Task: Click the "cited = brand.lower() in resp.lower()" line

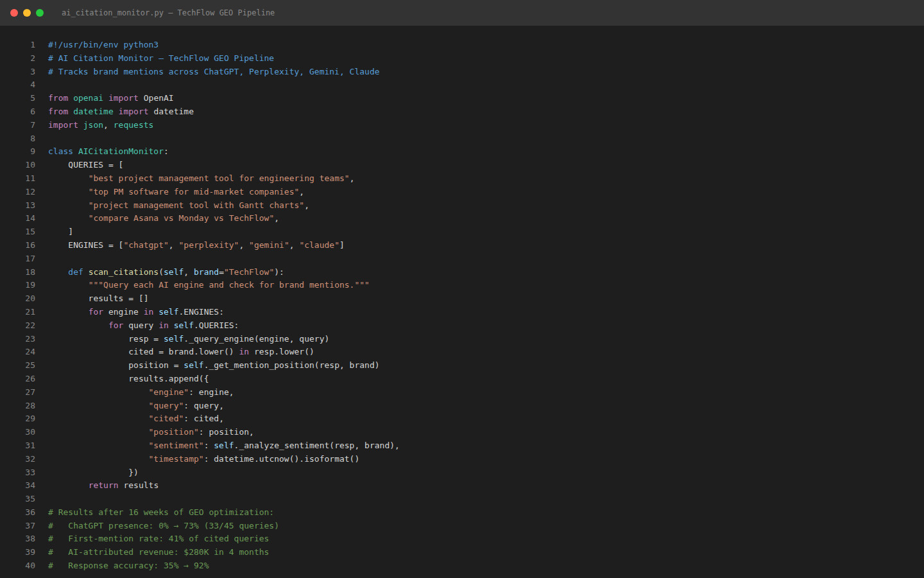Action: coord(221,352)
